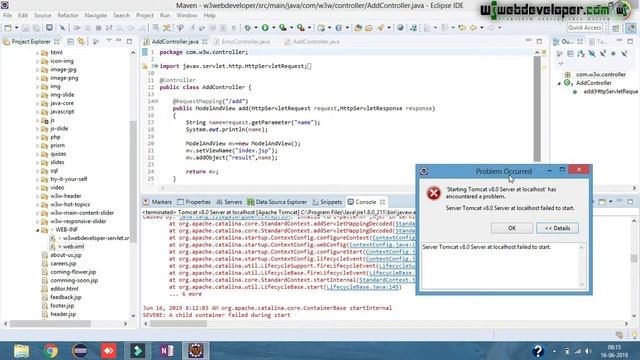
Task: Click the green Run toolbar button
Action: tap(265, 28)
